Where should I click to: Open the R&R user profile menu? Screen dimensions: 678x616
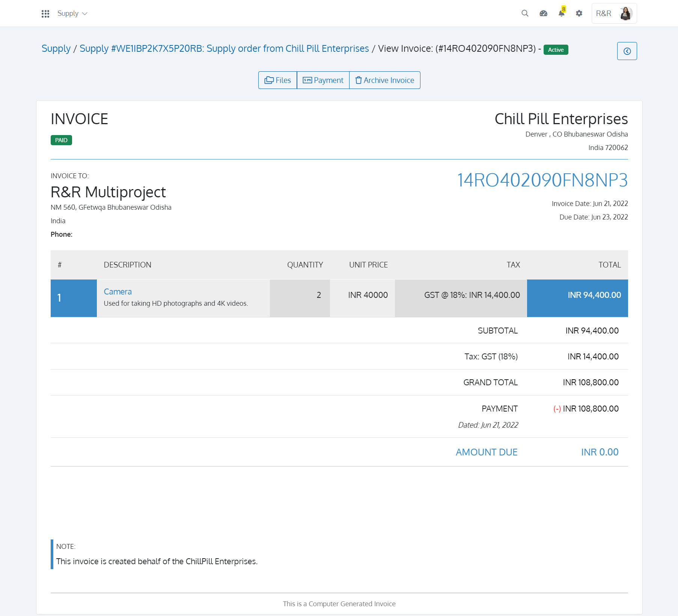tap(614, 14)
